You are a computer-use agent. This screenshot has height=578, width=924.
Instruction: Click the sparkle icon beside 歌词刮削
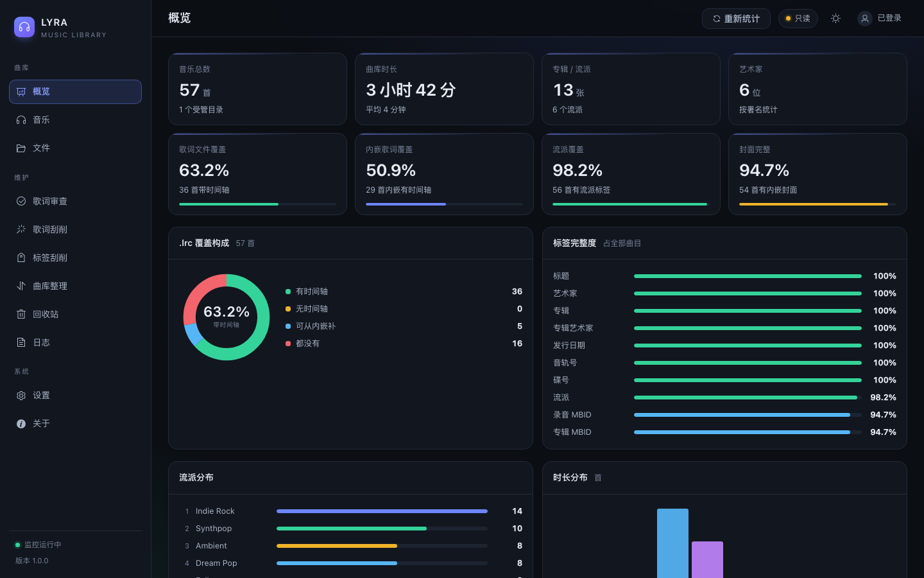[x=21, y=229]
